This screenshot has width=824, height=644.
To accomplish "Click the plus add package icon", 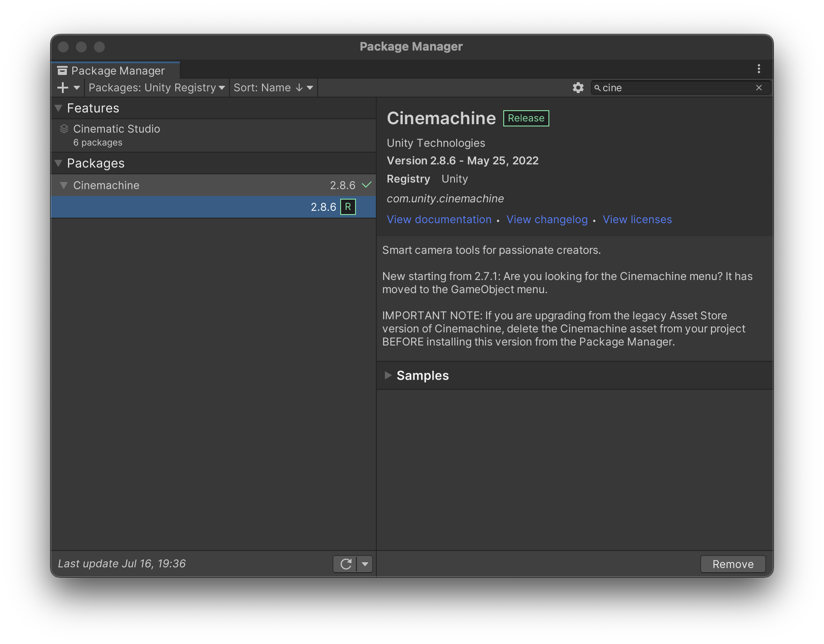I will tap(63, 88).
